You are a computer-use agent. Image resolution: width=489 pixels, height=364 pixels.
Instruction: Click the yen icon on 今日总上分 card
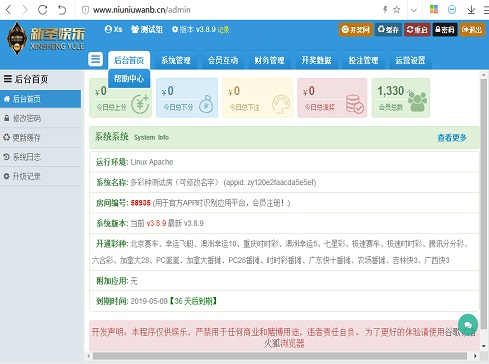(140, 104)
